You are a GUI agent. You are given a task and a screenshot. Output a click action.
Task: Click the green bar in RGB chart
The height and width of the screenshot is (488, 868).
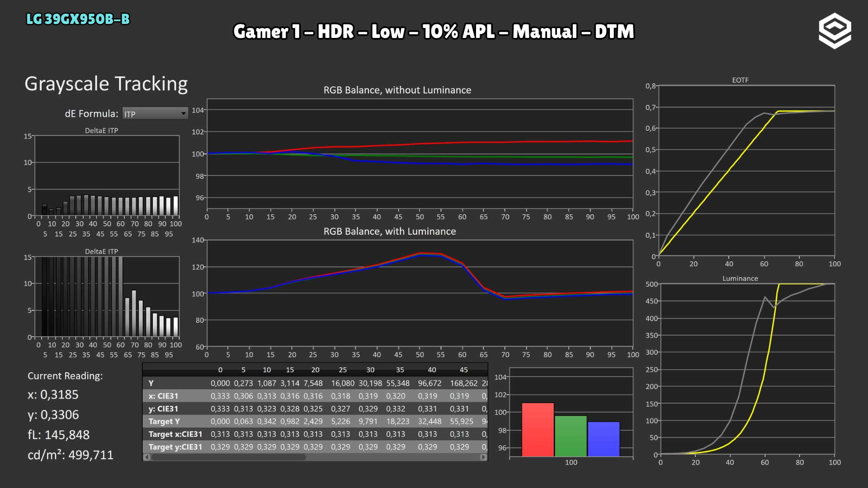pyautogui.click(x=571, y=436)
